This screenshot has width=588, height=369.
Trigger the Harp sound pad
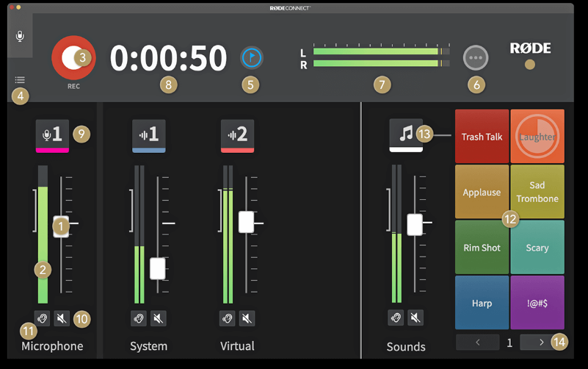coord(482,303)
